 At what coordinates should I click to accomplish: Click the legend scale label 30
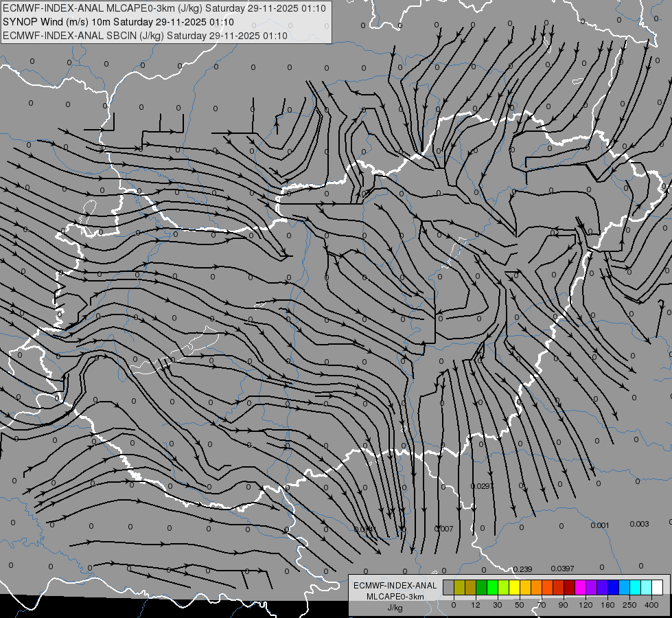[x=498, y=605]
